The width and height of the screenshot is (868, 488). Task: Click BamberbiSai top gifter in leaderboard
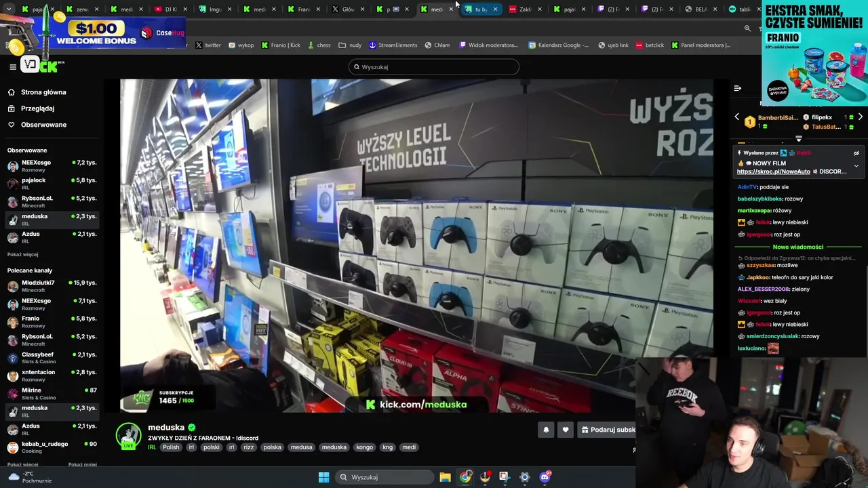coord(778,117)
